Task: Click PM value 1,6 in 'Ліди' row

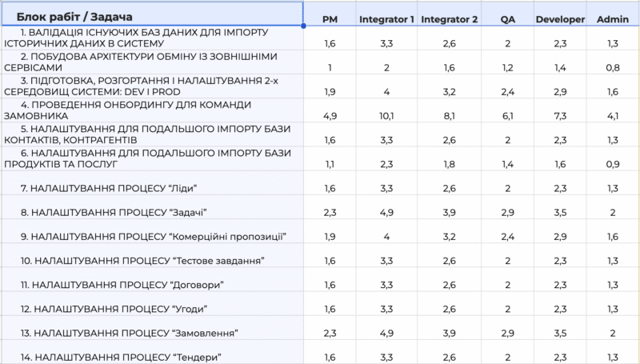Action: pos(330,188)
